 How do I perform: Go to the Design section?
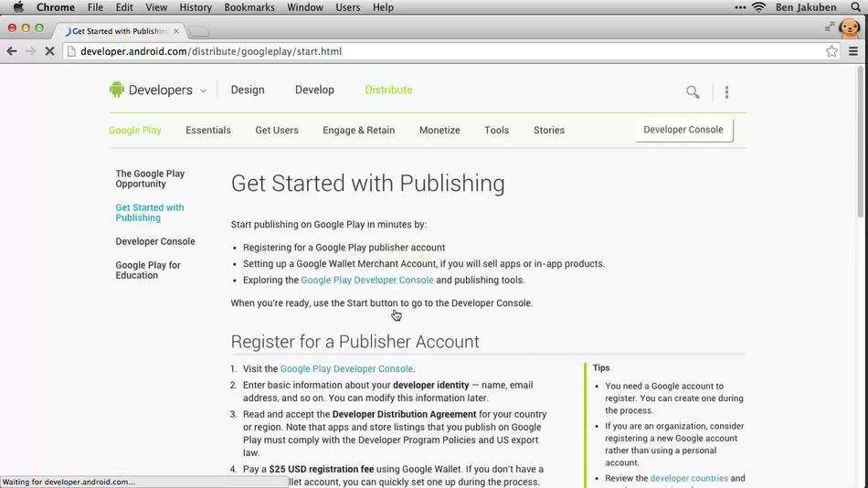tap(248, 90)
